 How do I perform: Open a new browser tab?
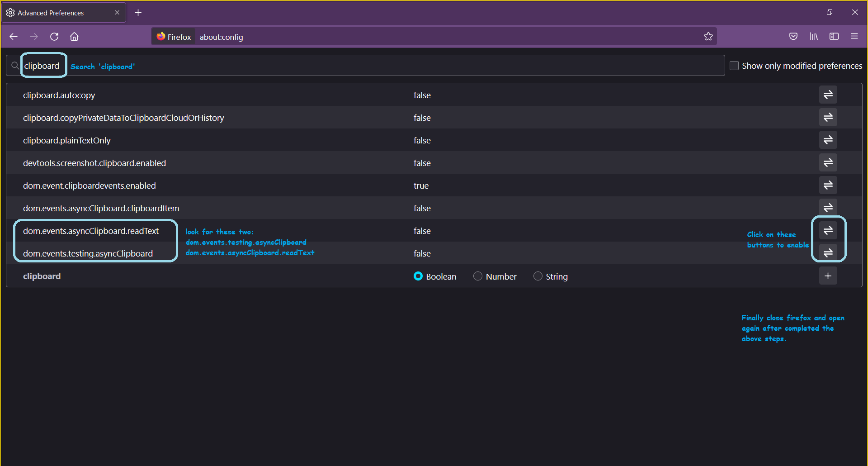click(x=138, y=12)
